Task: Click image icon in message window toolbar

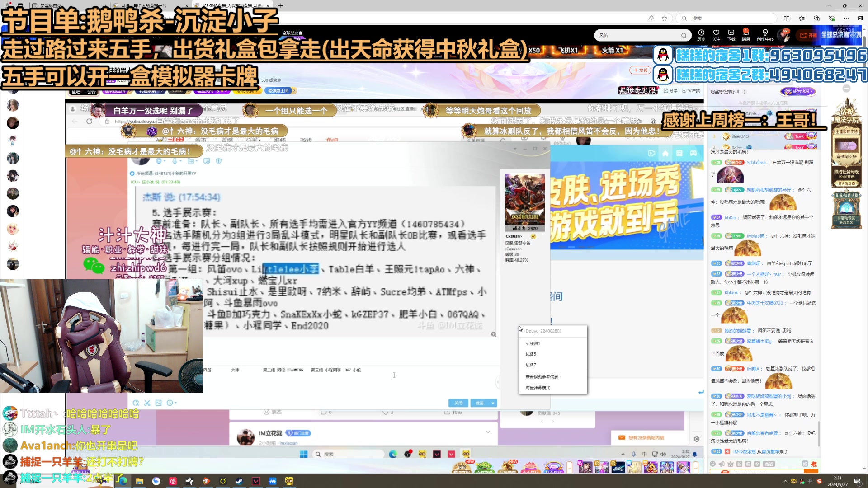Action: tap(158, 403)
